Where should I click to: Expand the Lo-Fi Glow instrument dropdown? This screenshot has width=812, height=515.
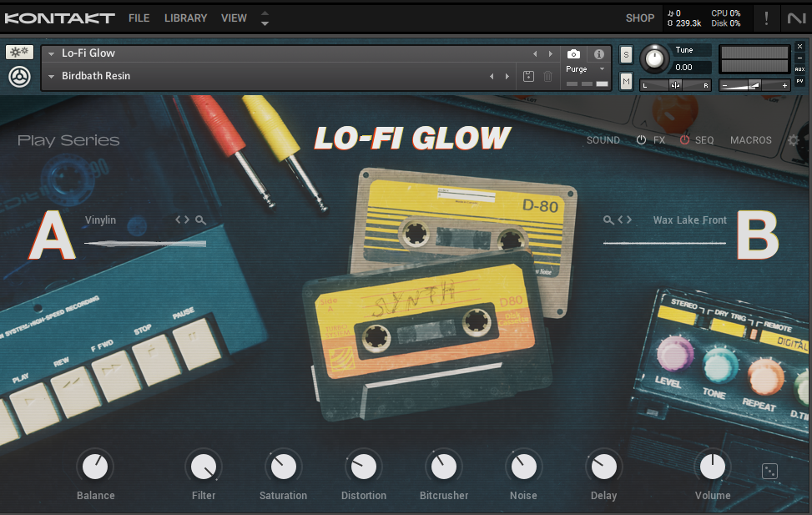pos(52,53)
